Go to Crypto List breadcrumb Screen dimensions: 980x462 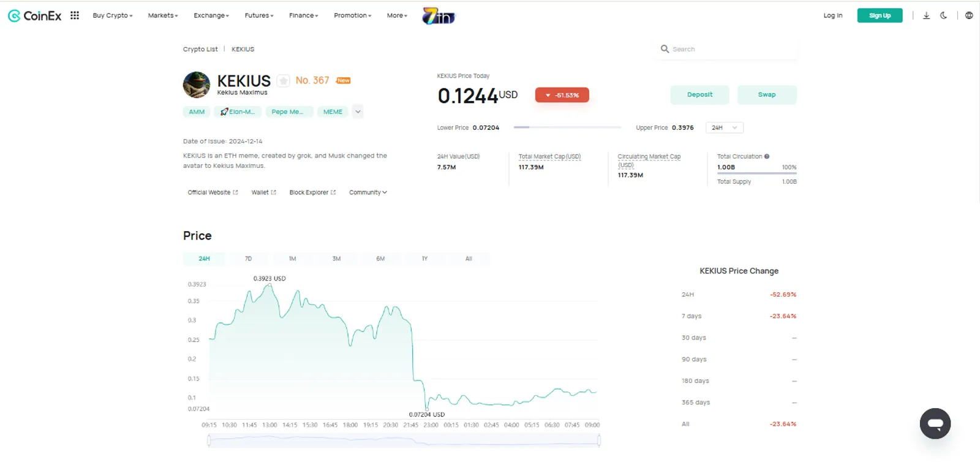click(200, 49)
